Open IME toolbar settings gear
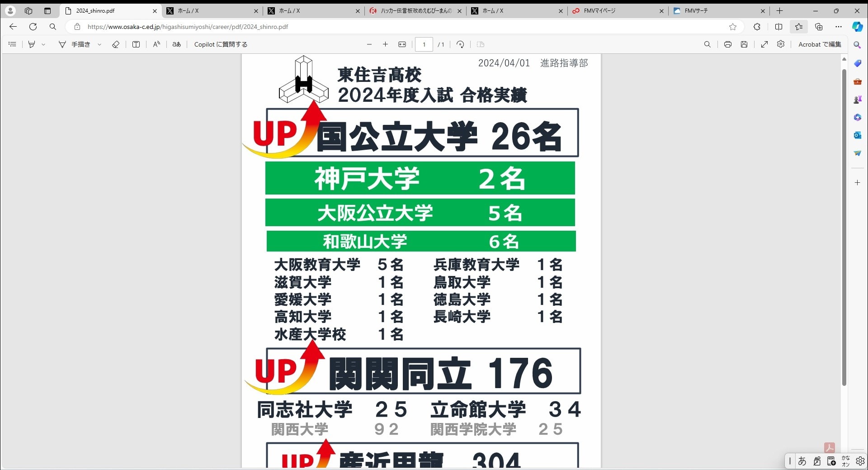868x470 pixels. (860, 461)
